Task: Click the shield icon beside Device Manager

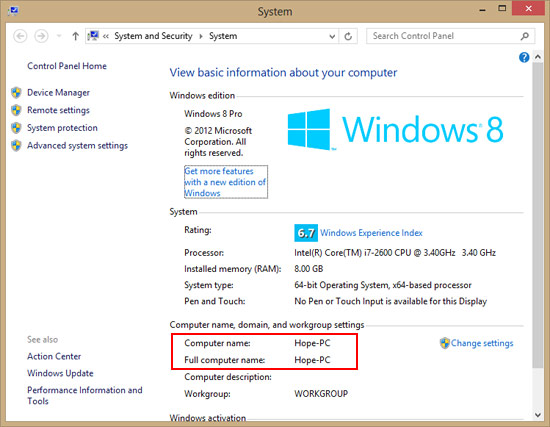Action: pos(16,92)
